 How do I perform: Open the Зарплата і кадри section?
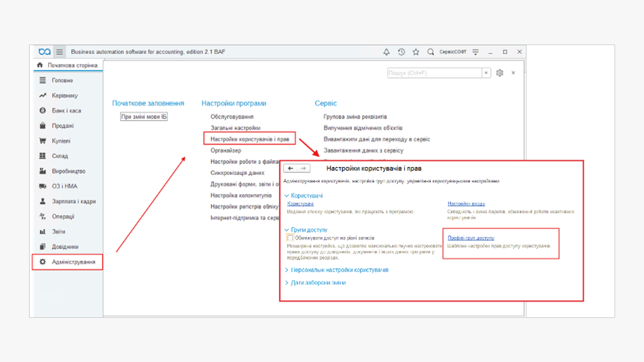74,201
